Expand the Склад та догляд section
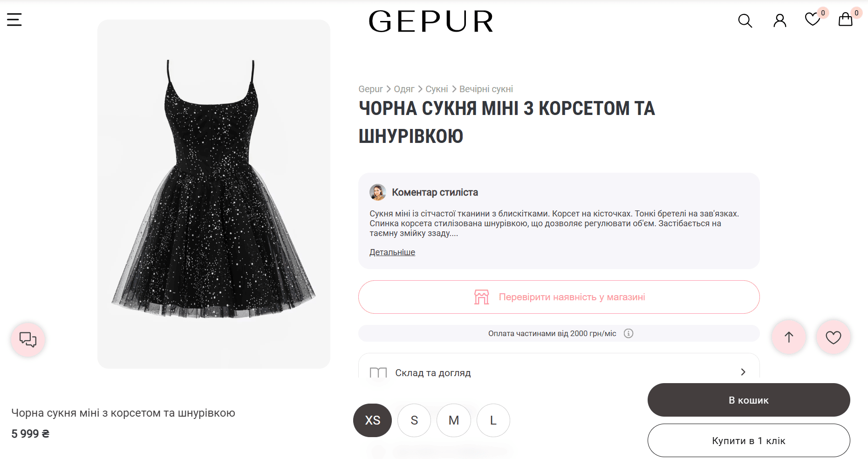This screenshot has height=459, width=868. 559,372
